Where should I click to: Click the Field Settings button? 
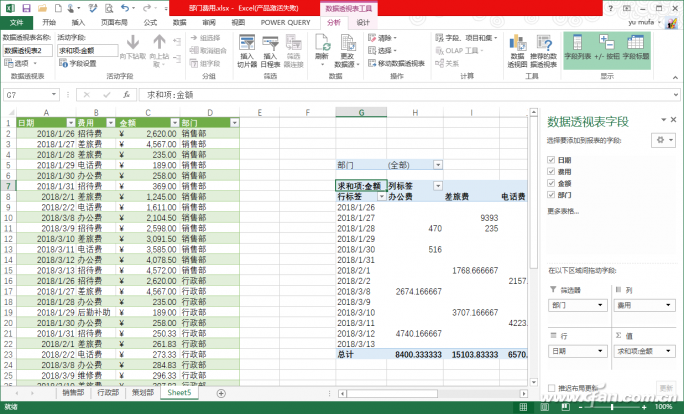tap(78, 64)
